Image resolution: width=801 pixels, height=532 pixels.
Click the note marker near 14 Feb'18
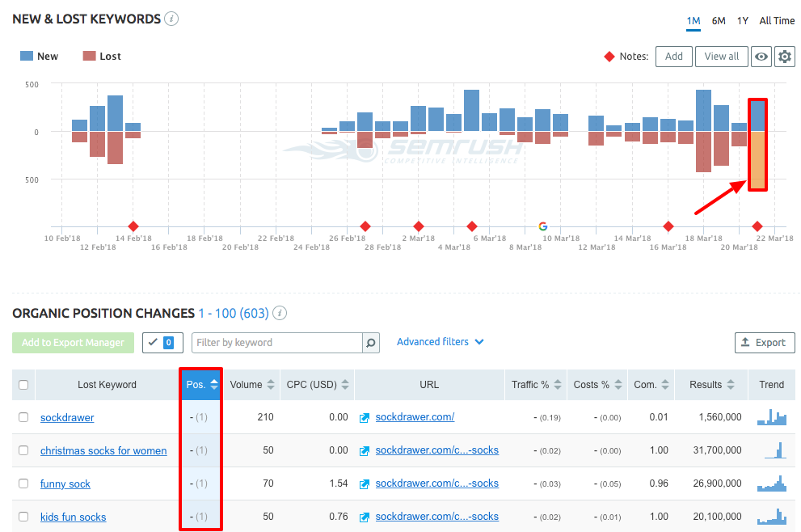133,226
